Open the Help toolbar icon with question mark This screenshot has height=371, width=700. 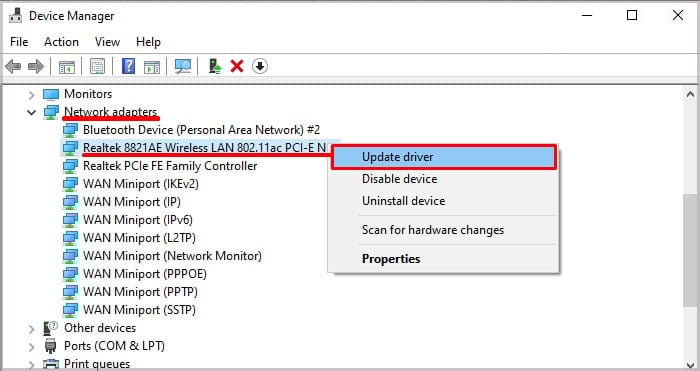[128, 67]
